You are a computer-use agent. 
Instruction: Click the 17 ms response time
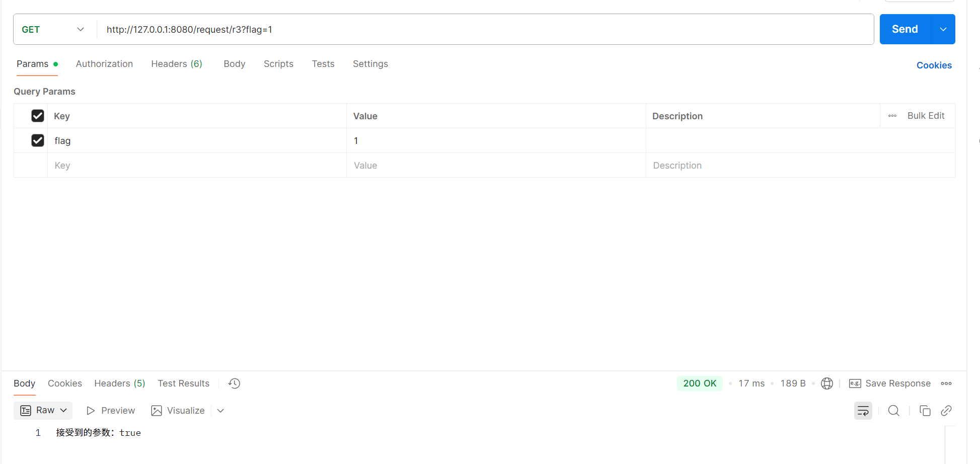pyautogui.click(x=751, y=383)
